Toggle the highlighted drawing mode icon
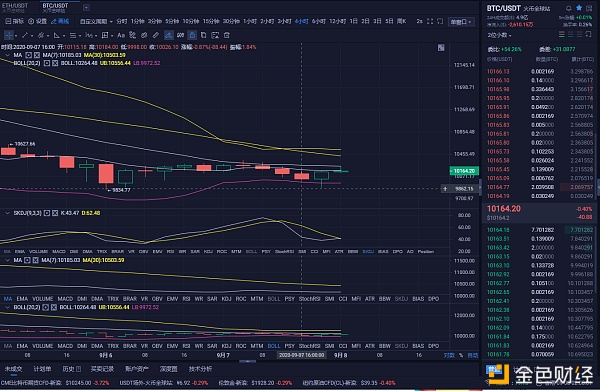Screen dimensions: 600x391 tap(168, 35)
